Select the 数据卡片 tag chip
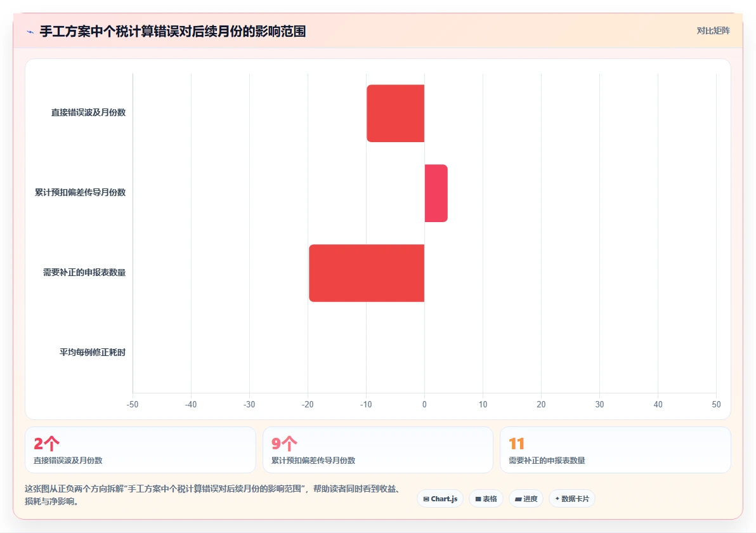 click(572, 499)
